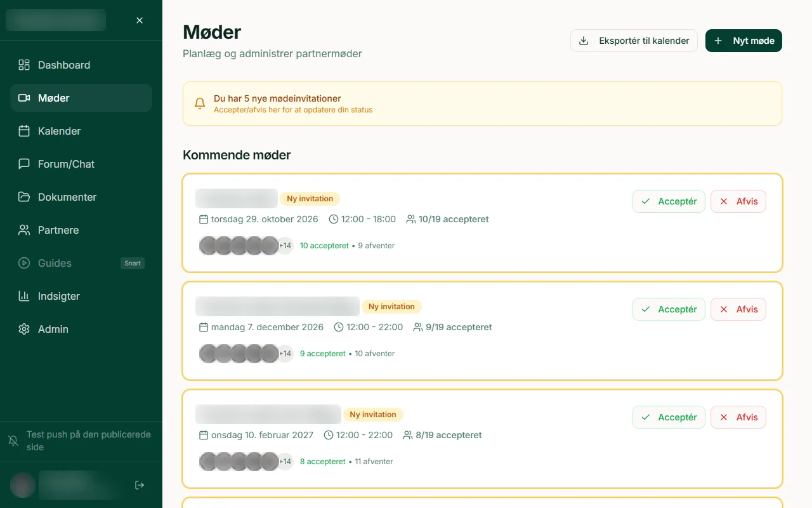The image size is (812, 508).
Task: Click the +14 avatar overflow on the 10. februar meeting
Action: (285, 462)
